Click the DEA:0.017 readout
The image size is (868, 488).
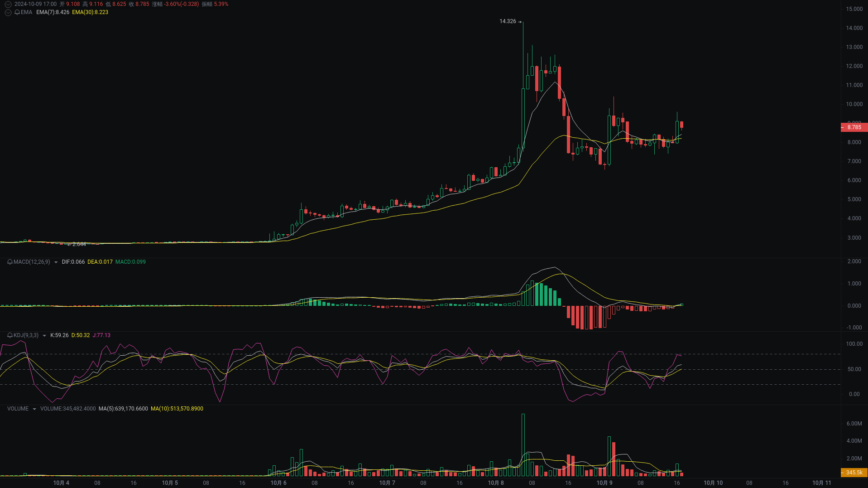point(100,262)
